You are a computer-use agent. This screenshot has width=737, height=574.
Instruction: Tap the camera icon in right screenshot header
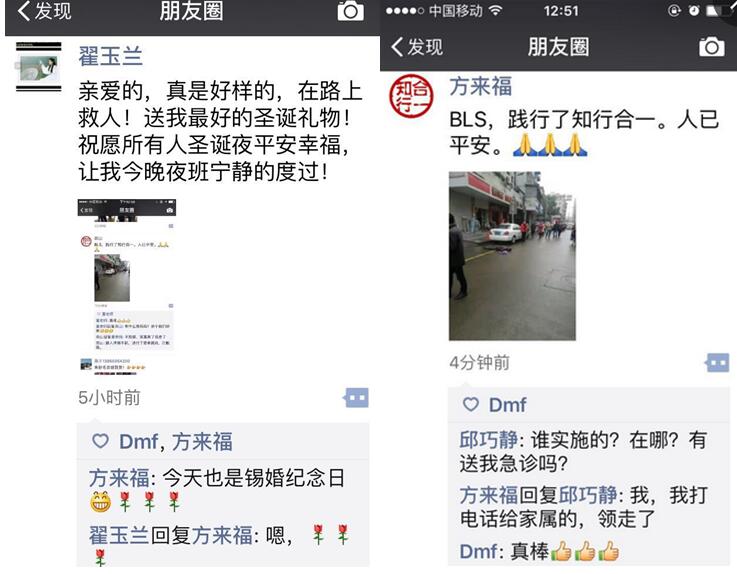pyautogui.click(x=712, y=47)
